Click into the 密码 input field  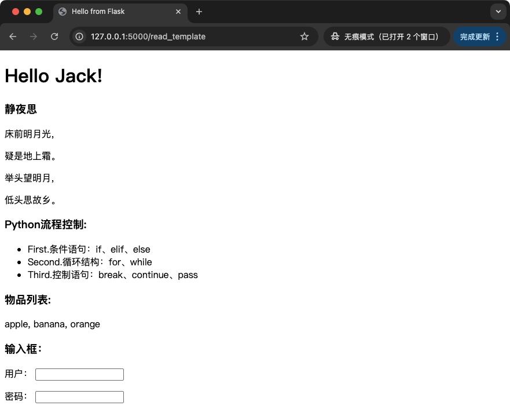(79, 397)
